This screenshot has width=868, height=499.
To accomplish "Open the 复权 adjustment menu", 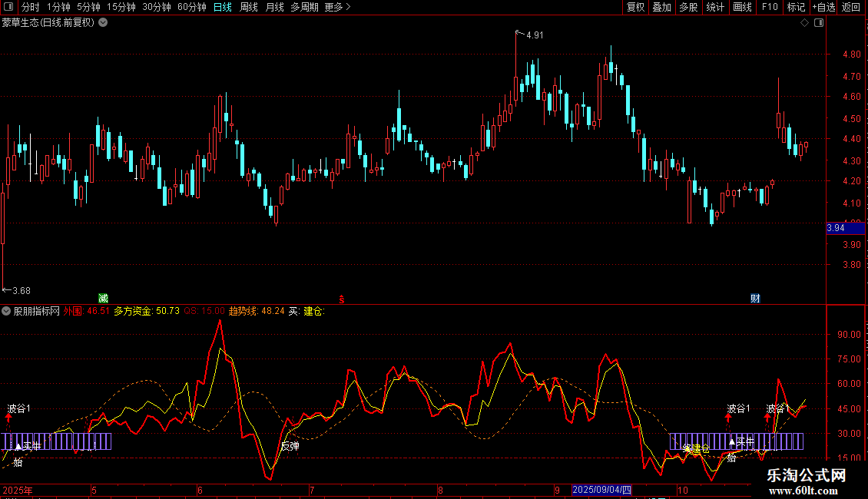I will (x=635, y=7).
